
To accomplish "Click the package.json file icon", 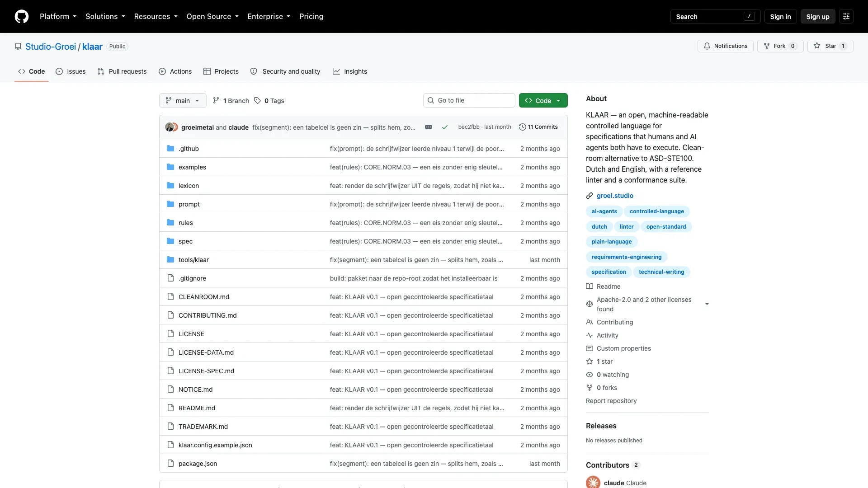I will pyautogui.click(x=170, y=464).
